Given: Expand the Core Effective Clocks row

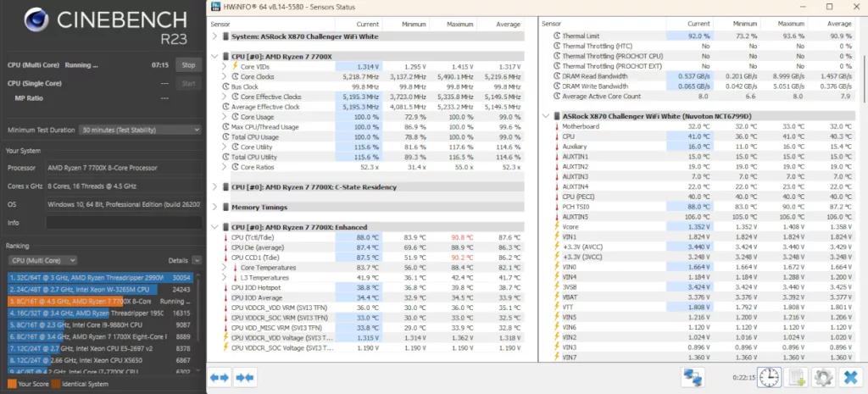Looking at the screenshot, I should click(224, 97).
